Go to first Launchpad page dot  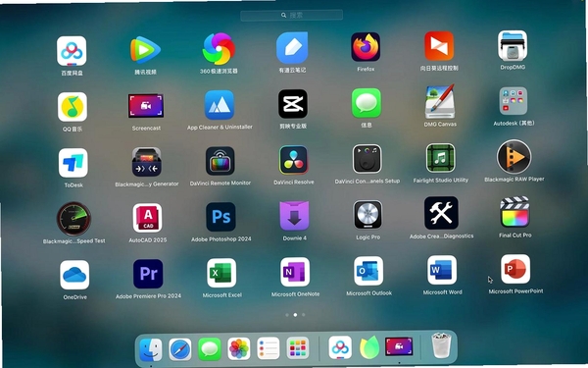point(287,315)
